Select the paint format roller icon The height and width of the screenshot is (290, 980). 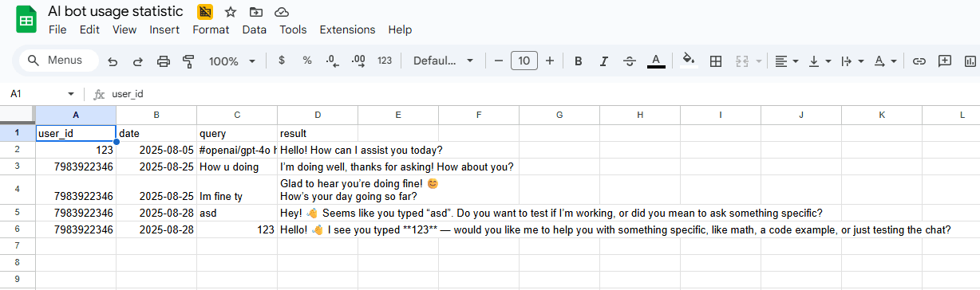189,61
